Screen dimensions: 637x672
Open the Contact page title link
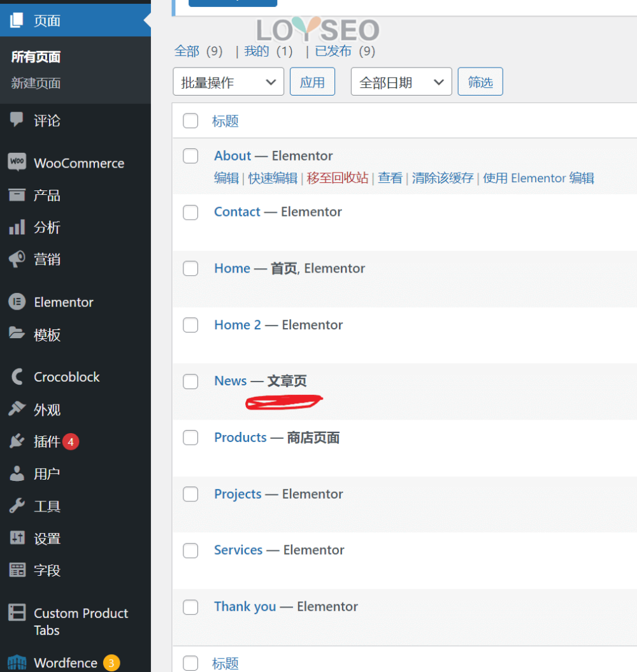237,211
